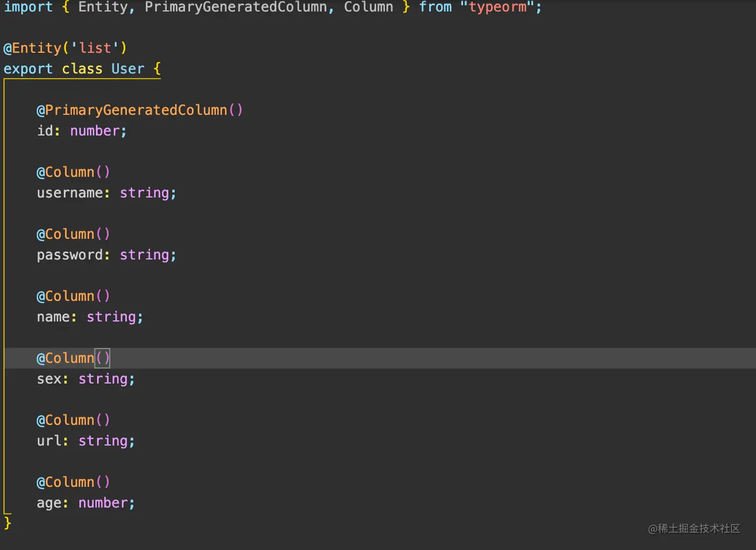Click the "name" property name
Screen dimensions: 756x550
tap(53, 317)
